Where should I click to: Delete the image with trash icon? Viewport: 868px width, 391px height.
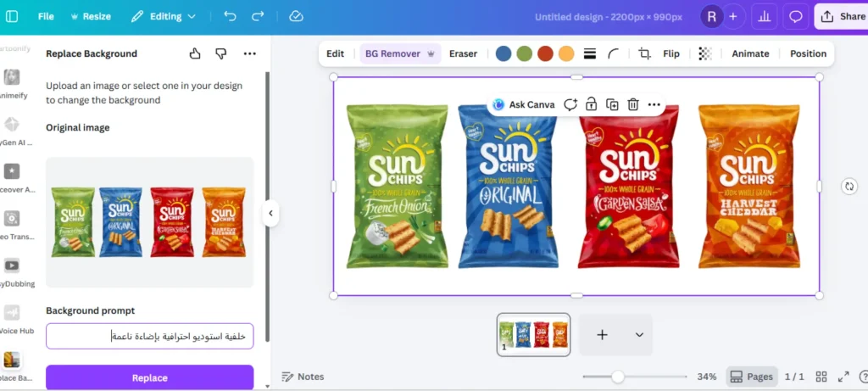point(633,104)
